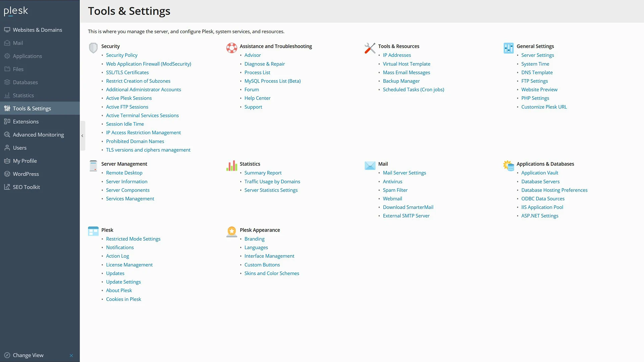Go to Extensions in the sidebar

coord(40,121)
